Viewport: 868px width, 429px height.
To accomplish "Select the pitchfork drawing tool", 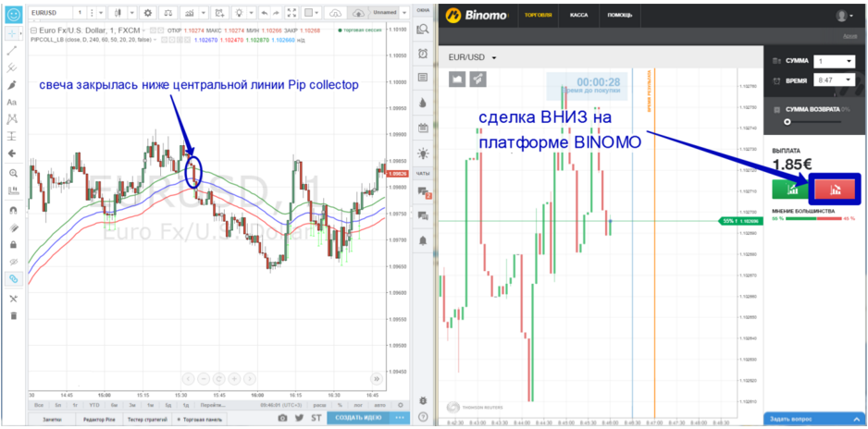I will (x=12, y=68).
